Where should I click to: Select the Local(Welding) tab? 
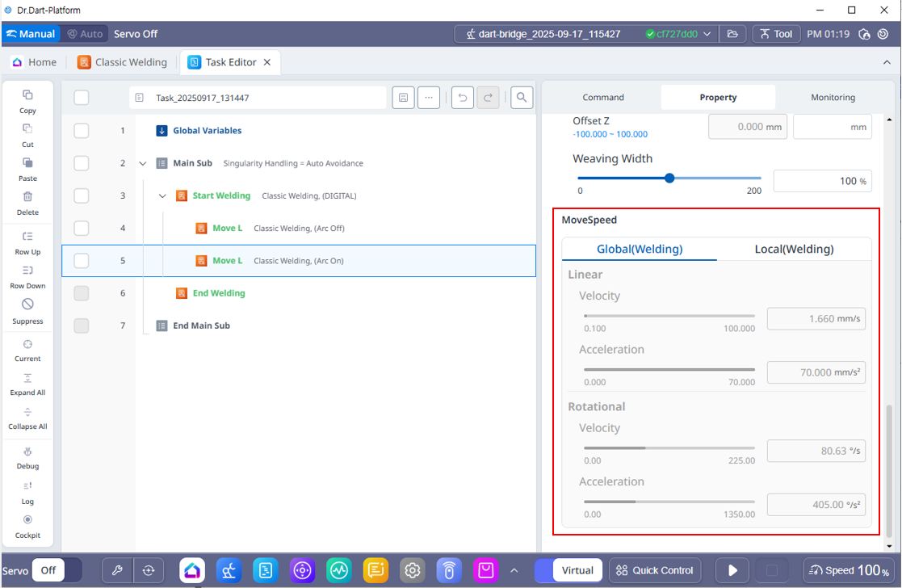pos(793,249)
